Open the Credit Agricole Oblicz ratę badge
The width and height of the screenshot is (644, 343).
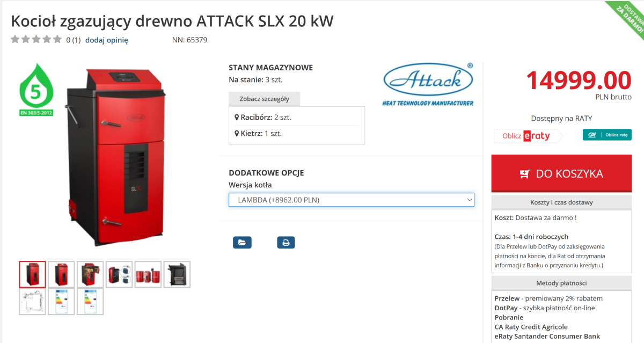point(607,135)
